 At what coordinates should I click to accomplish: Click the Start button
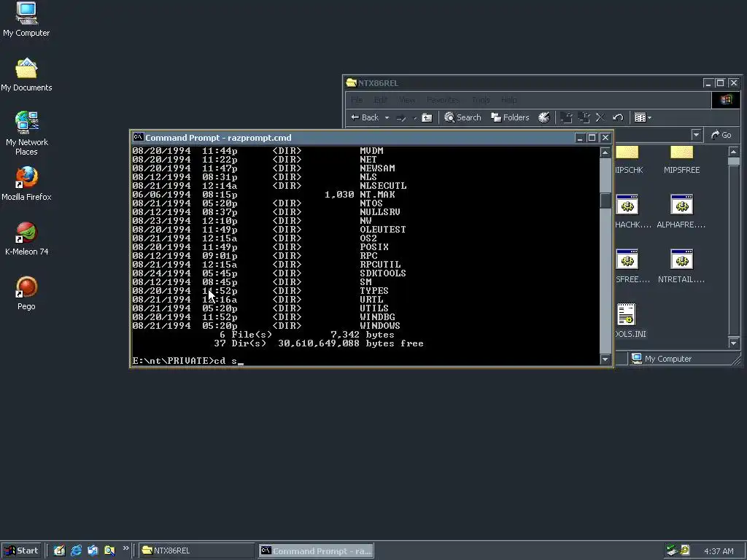(x=20, y=551)
